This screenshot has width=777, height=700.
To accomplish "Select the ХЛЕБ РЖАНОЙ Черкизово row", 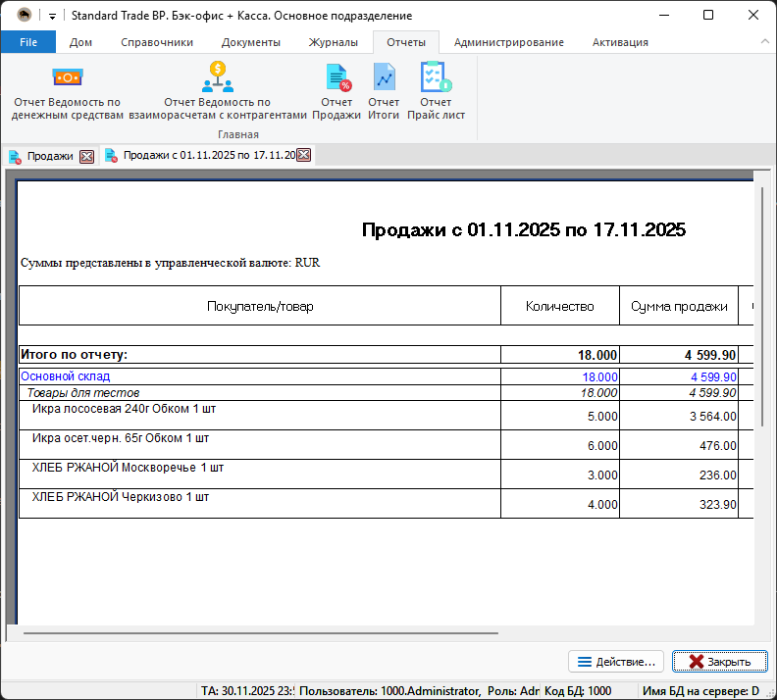I will (x=260, y=504).
